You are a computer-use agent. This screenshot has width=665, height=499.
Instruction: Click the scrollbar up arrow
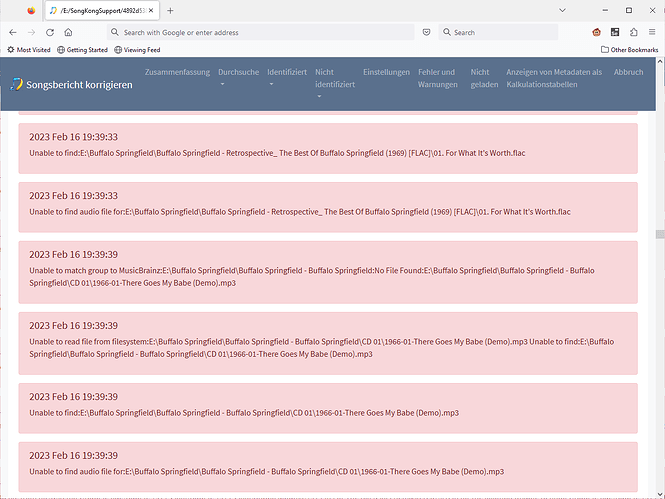[x=660, y=61]
